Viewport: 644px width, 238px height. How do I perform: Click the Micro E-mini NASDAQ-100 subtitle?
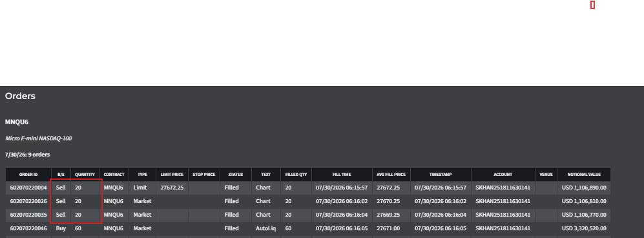38,138
